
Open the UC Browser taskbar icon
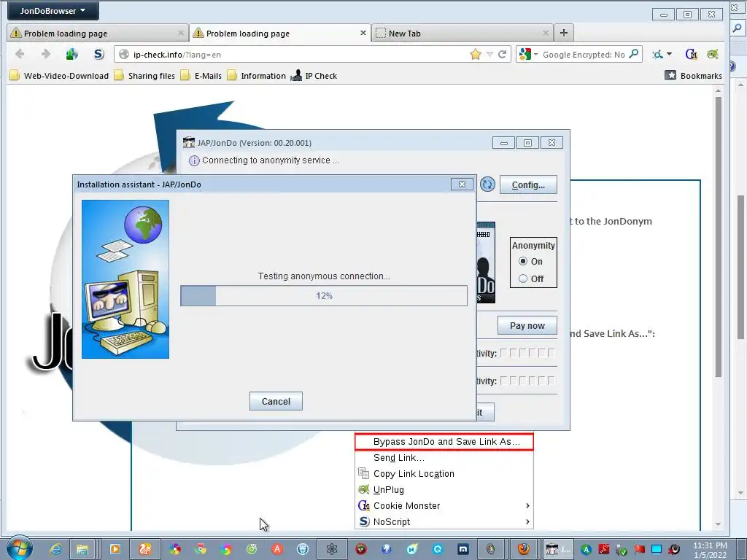[x=145, y=549]
